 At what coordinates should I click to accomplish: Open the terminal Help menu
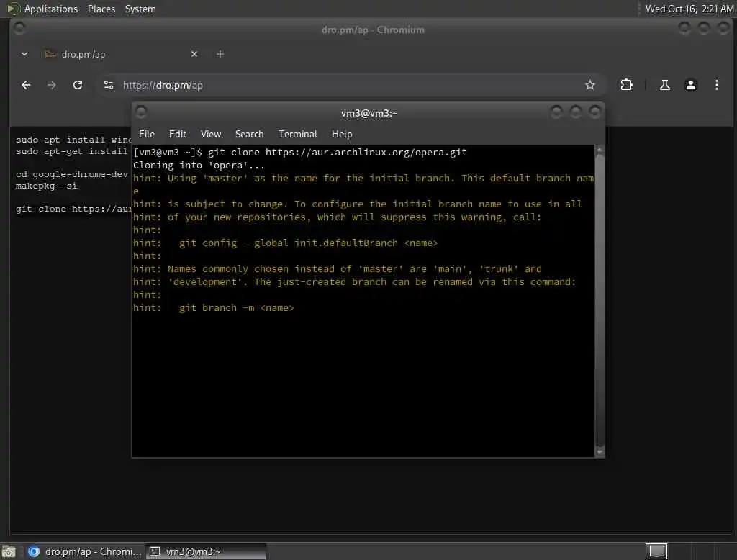point(342,134)
